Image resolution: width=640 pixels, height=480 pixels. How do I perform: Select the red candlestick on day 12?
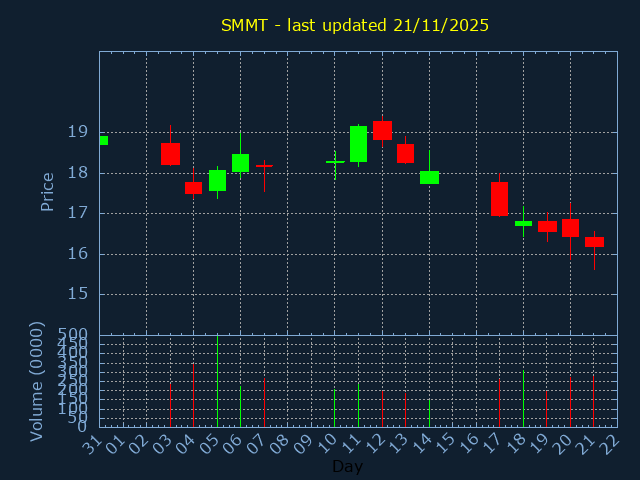click(x=382, y=130)
